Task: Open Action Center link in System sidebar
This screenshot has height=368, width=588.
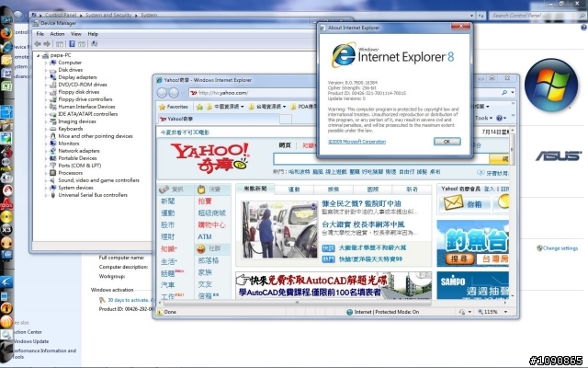Action: point(28,332)
